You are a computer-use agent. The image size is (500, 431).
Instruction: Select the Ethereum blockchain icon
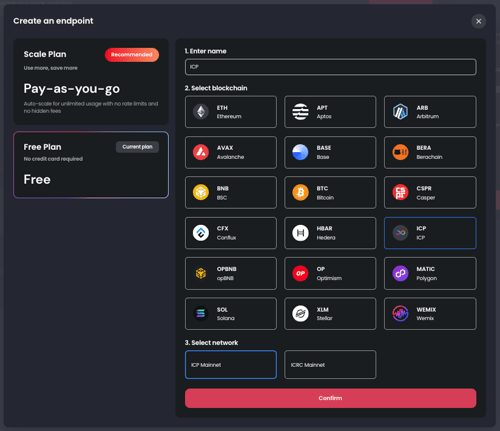[201, 112]
